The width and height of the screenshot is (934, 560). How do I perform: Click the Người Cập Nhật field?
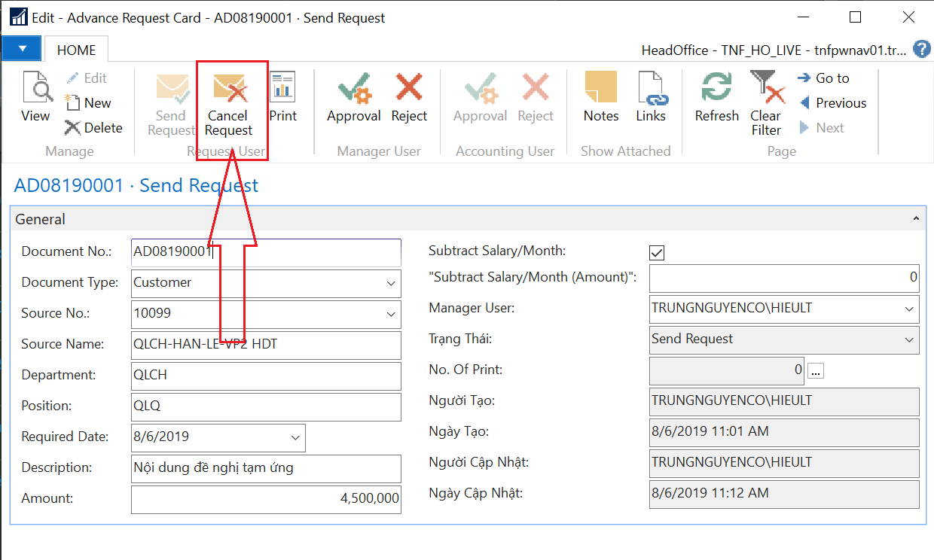pyautogui.click(x=784, y=463)
